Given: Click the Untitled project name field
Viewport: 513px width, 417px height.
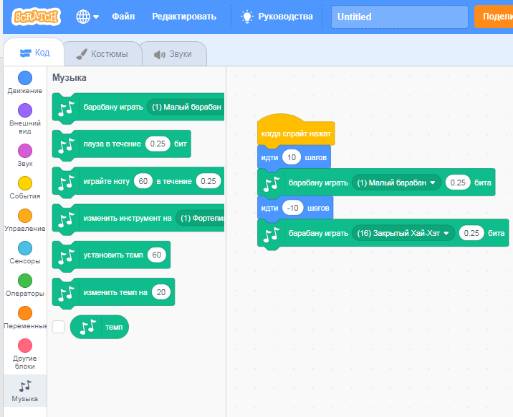Looking at the screenshot, I should click(400, 17).
